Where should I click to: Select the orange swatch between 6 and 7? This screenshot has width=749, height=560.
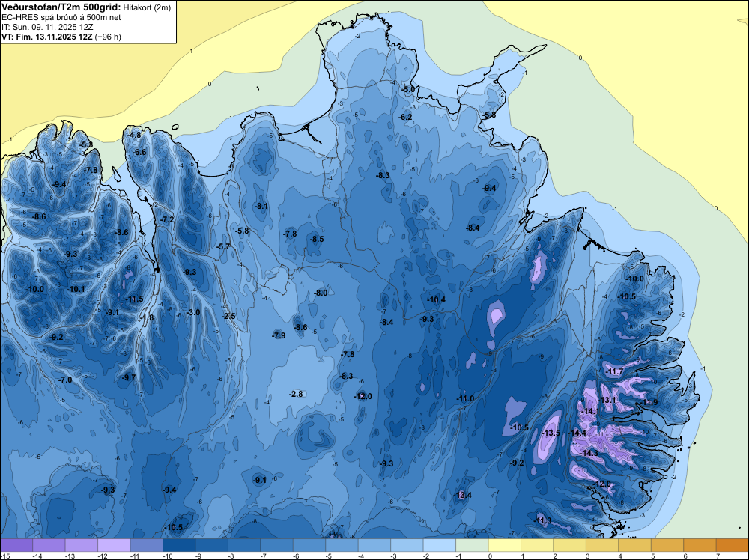coord(700,545)
